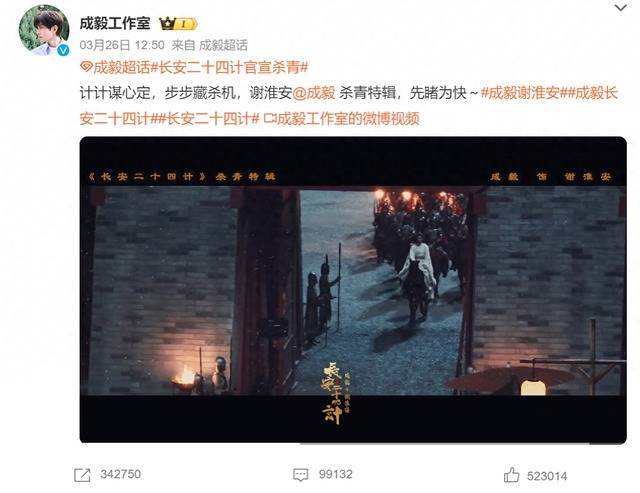Click the repost share icon
This screenshot has width=640, height=493.
pos(82,475)
